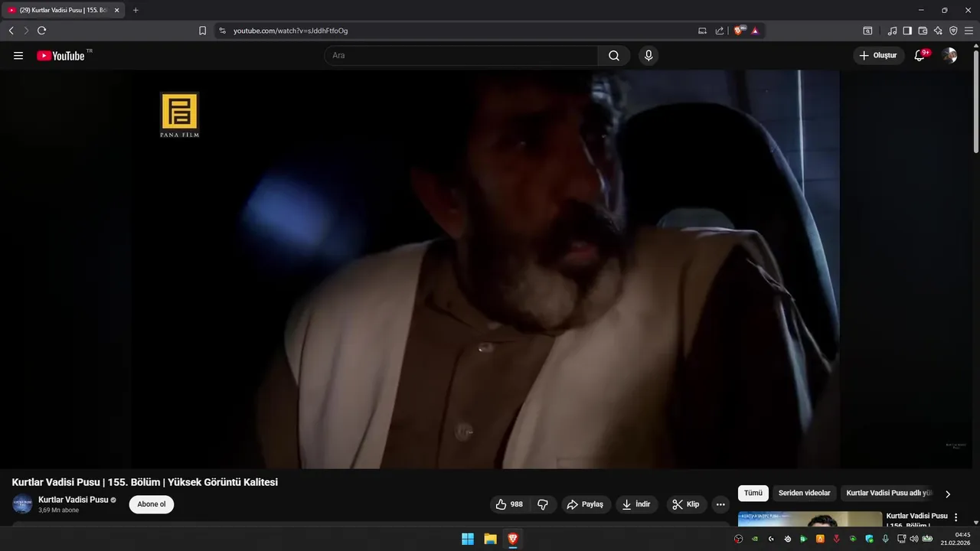Click the cast/install icon in address bar
Image resolution: width=980 pixels, height=551 pixels.
(702, 31)
